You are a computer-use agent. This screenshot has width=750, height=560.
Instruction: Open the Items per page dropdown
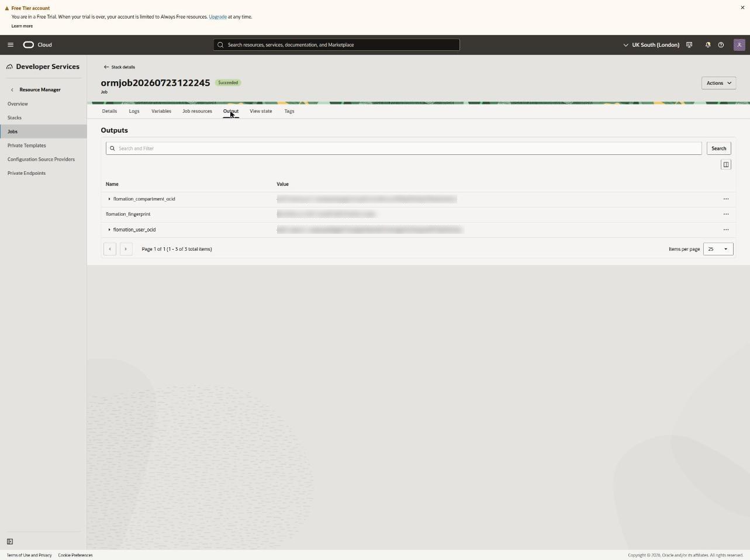click(718, 249)
